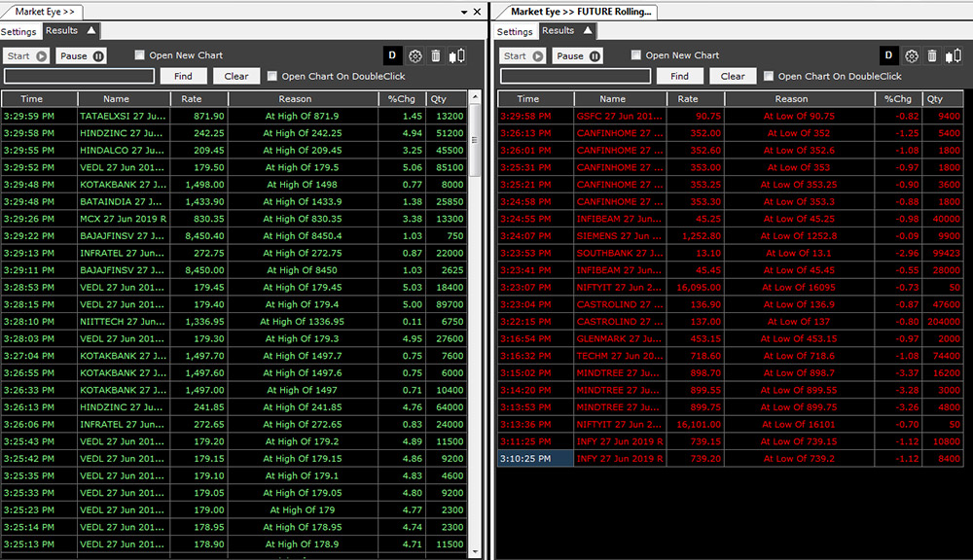The height and width of the screenshot is (560, 973).
Task: Collapse the right Results tab arrow
Action: point(588,30)
